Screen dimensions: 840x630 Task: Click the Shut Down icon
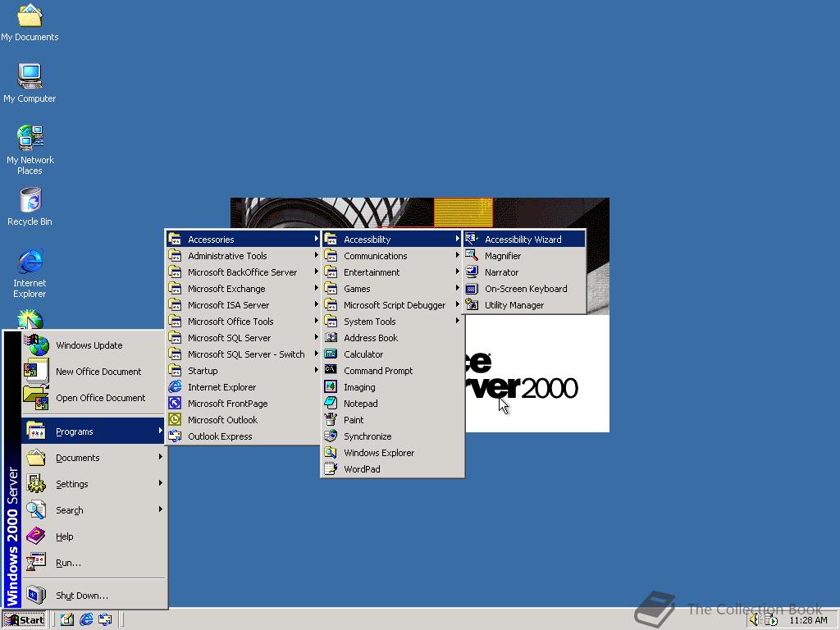pyautogui.click(x=36, y=595)
